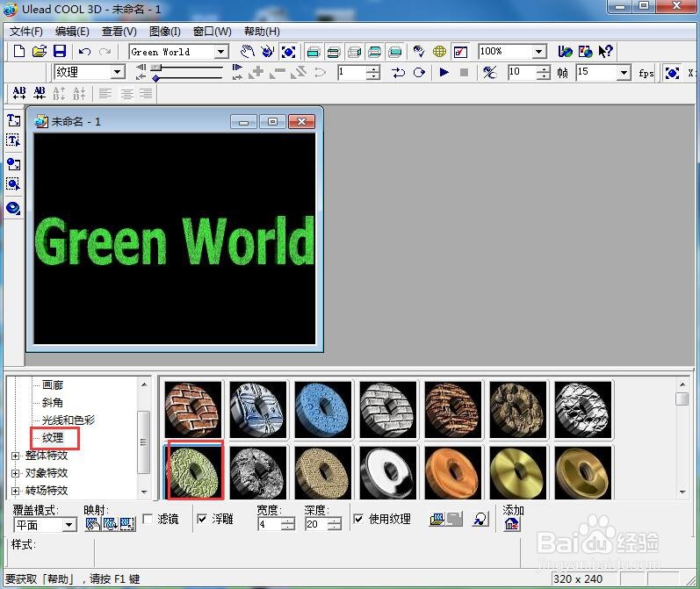Choose the chrome silver texture thumbnail
Viewport: 700px width, 589px height.
tap(388, 472)
